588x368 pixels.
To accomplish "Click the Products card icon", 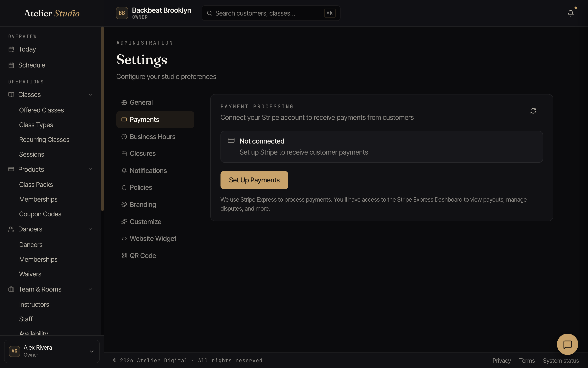I will 11,169.
